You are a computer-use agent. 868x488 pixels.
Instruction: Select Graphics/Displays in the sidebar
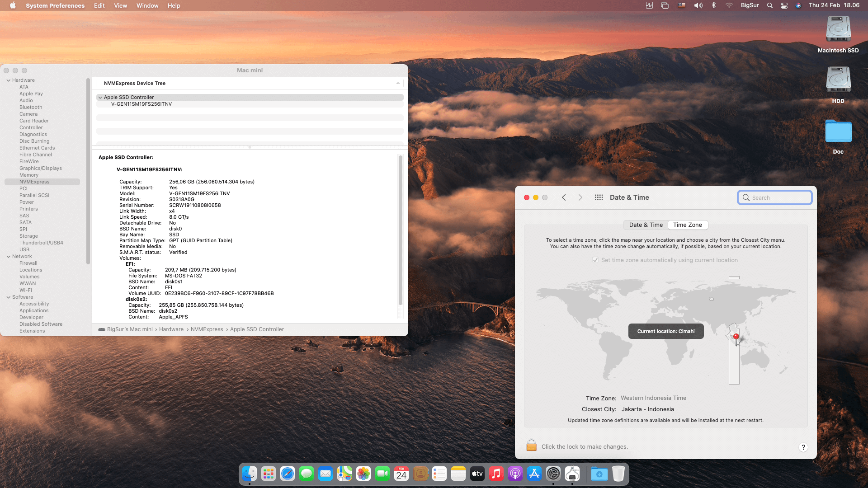[40, 168]
